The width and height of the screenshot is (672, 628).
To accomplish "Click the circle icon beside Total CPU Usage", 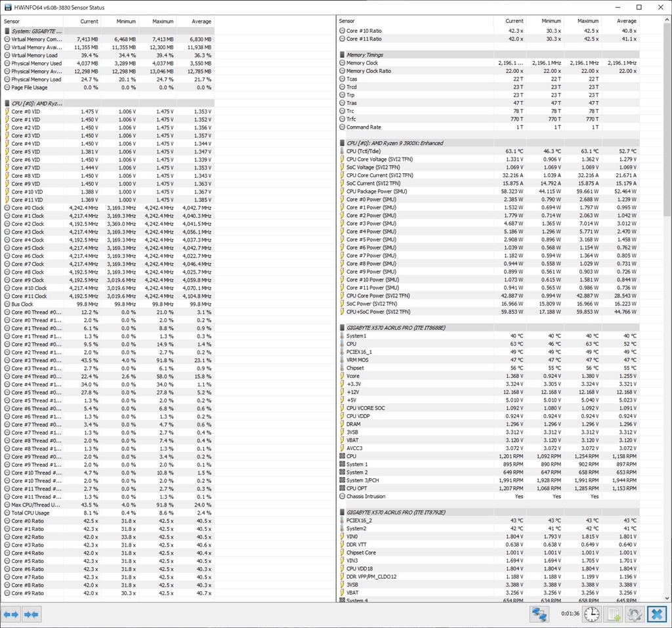I will click(x=7, y=513).
